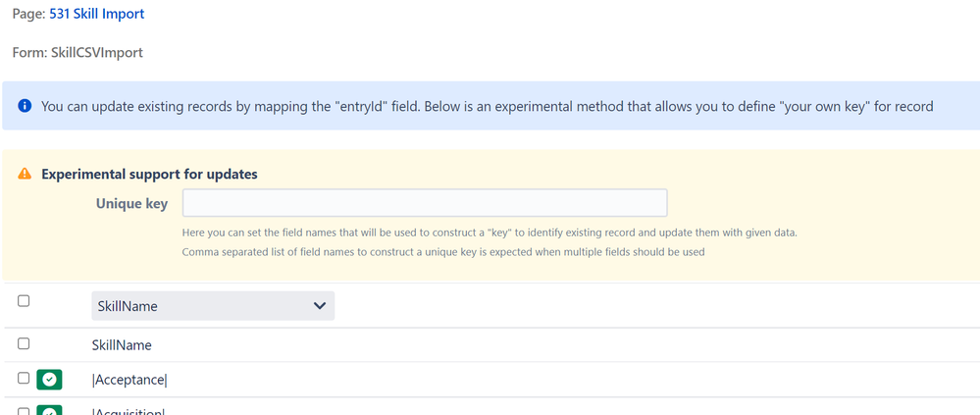This screenshot has height=415, width=980.
Task: Click the Experimental support for updates heading
Action: click(149, 175)
